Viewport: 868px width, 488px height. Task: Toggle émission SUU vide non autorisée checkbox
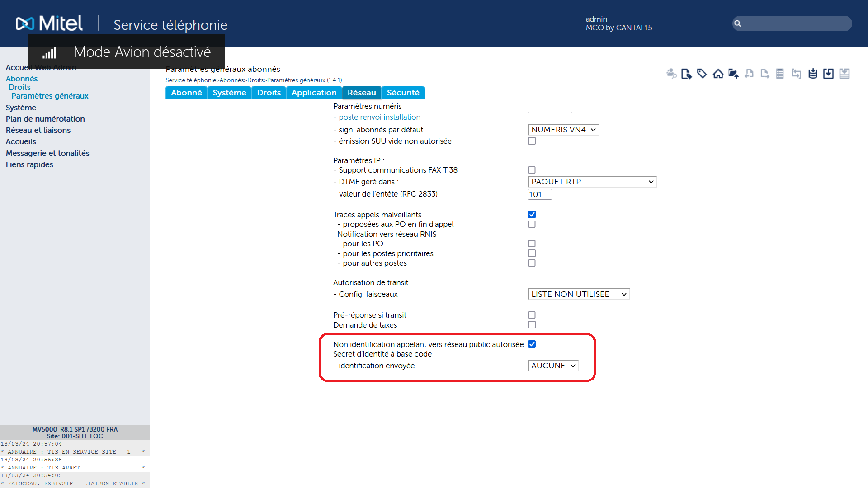pyautogui.click(x=532, y=141)
